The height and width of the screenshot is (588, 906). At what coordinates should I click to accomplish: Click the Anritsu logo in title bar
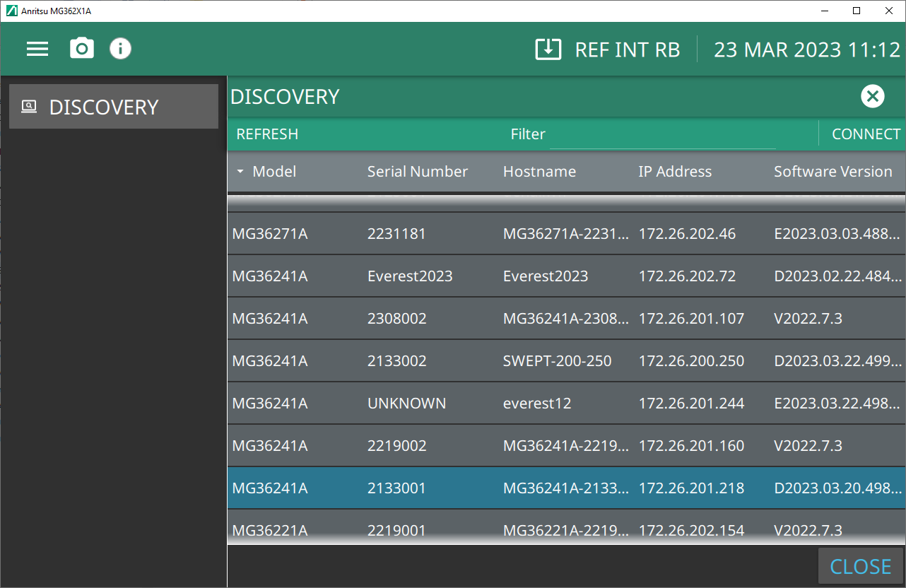[11, 11]
